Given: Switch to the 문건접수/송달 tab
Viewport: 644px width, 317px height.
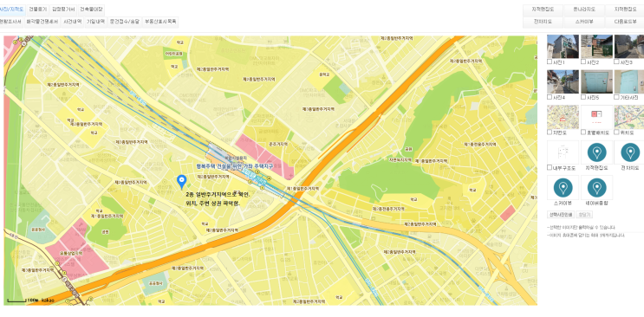Looking at the screenshot, I should (125, 22).
